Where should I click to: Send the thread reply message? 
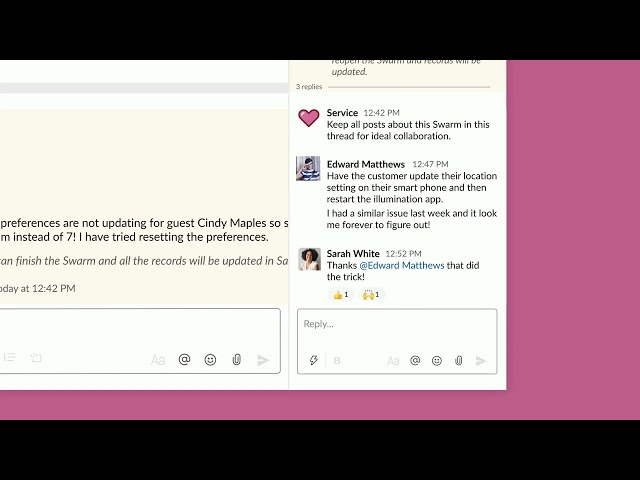481,361
